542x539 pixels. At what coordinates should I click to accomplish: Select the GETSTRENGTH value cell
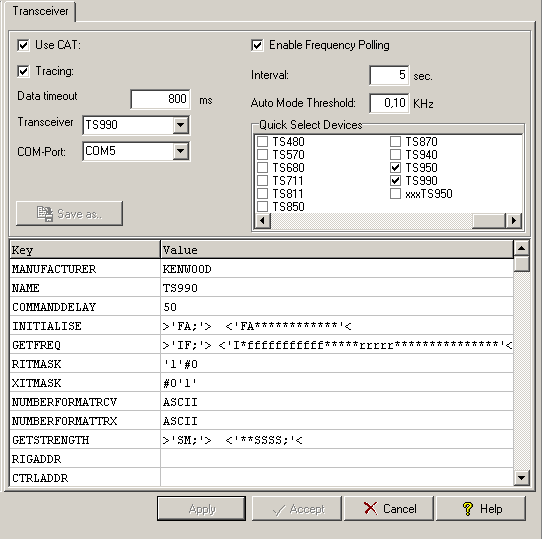pos(337,440)
